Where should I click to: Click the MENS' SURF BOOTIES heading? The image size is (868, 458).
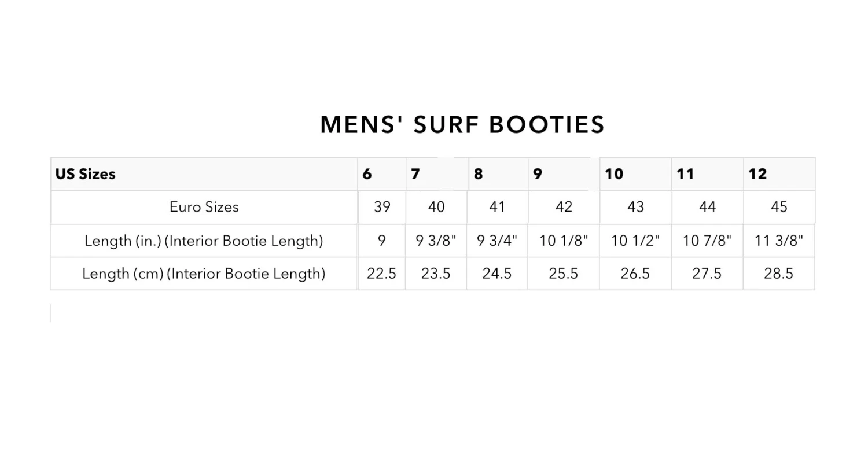[x=462, y=125]
